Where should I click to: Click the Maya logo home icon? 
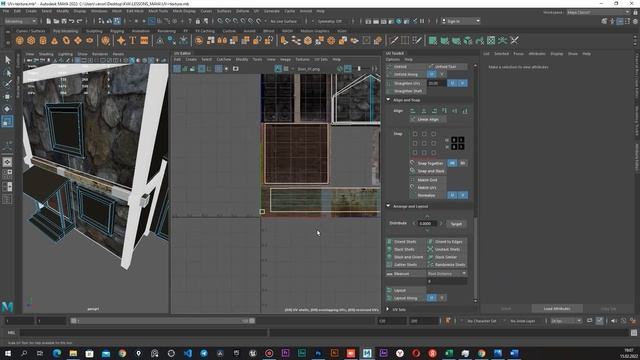coord(7,306)
